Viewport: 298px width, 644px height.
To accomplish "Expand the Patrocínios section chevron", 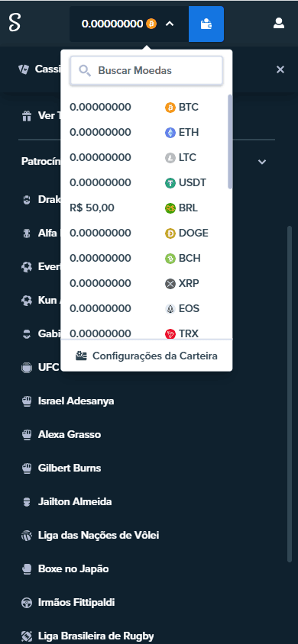I will (x=262, y=162).
